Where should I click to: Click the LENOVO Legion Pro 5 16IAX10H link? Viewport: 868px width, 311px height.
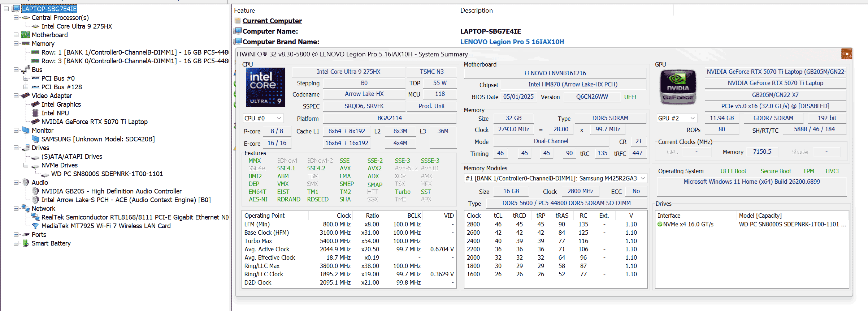tap(512, 42)
